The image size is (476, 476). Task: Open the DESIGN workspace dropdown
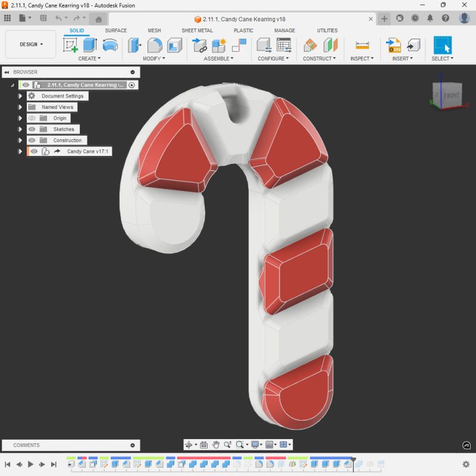coord(31,45)
